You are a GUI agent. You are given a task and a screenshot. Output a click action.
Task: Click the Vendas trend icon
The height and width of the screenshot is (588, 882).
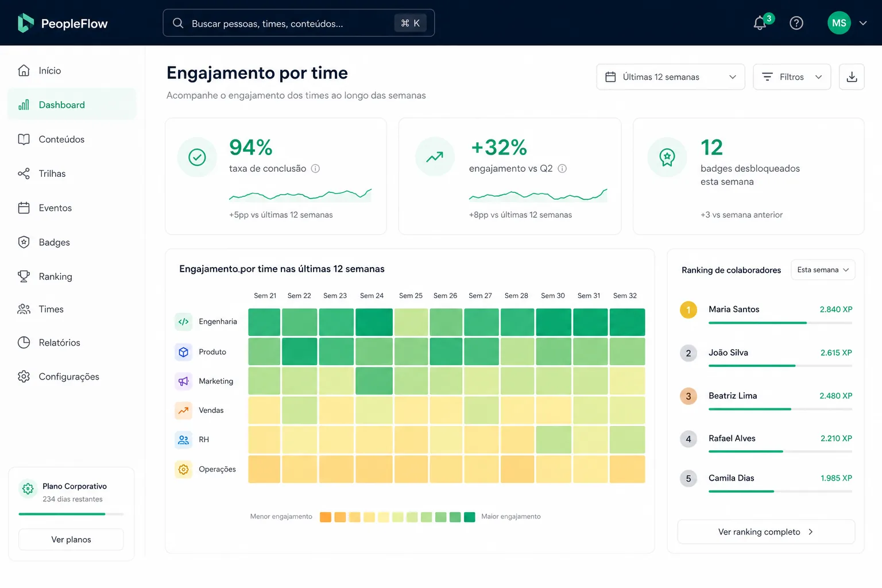click(x=183, y=411)
